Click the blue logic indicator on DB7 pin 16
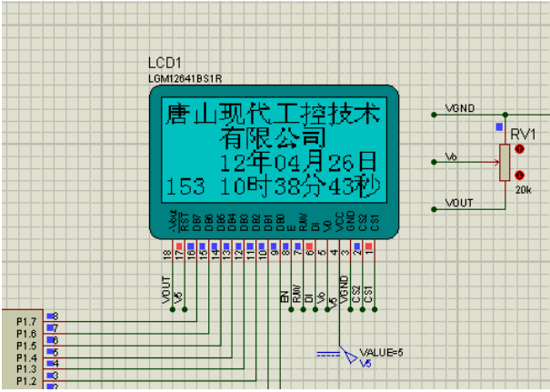This screenshot has height=392, width=550. [x=191, y=246]
